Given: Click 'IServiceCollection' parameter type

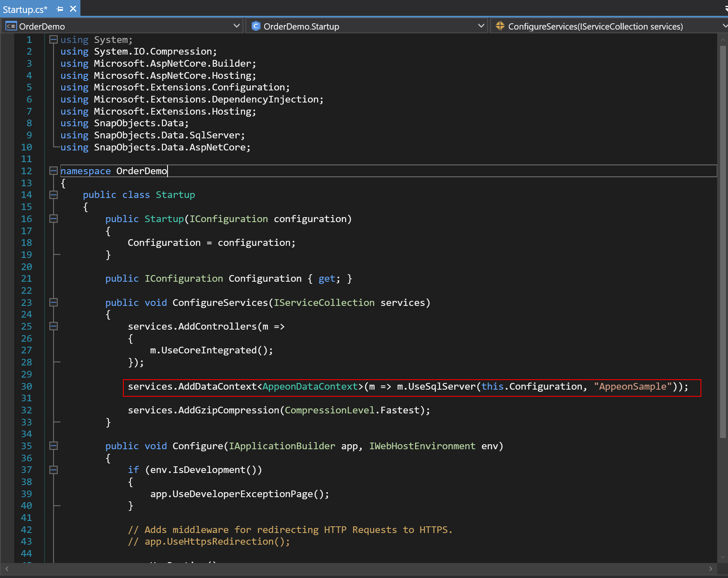Looking at the screenshot, I should click(324, 303).
